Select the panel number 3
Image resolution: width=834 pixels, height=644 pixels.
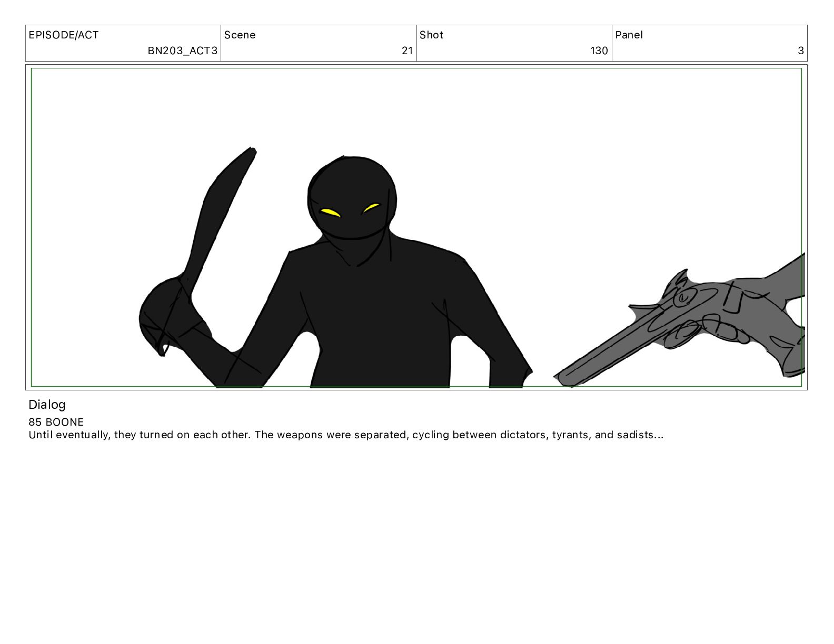[801, 51]
